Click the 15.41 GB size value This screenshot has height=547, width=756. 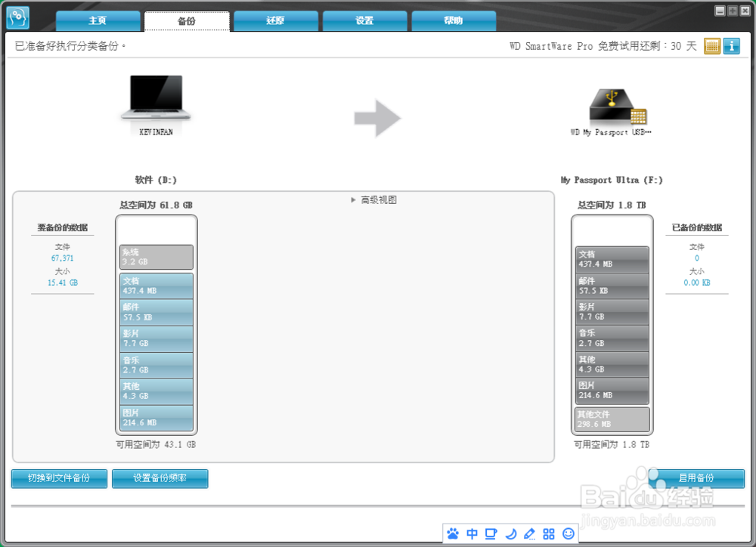pyautogui.click(x=63, y=283)
